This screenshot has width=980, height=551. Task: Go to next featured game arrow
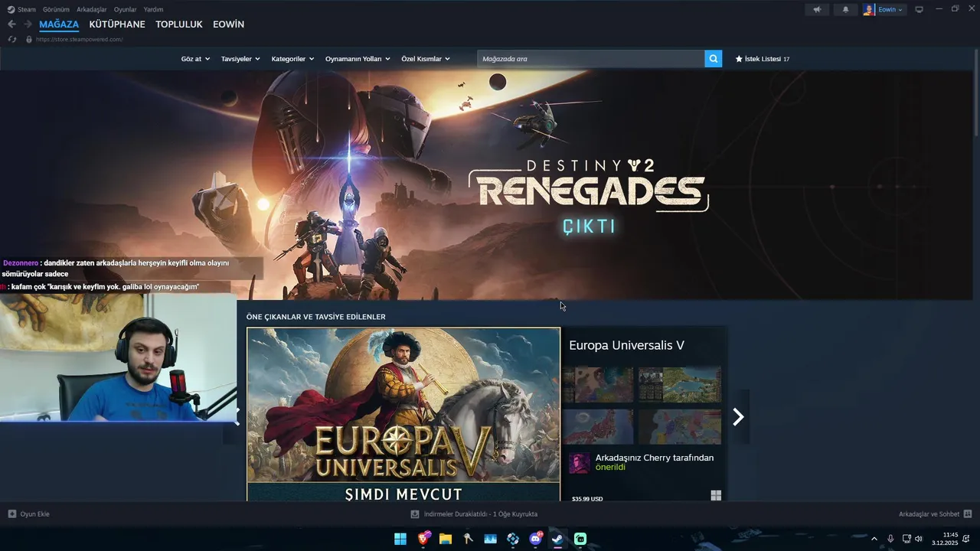tap(738, 416)
